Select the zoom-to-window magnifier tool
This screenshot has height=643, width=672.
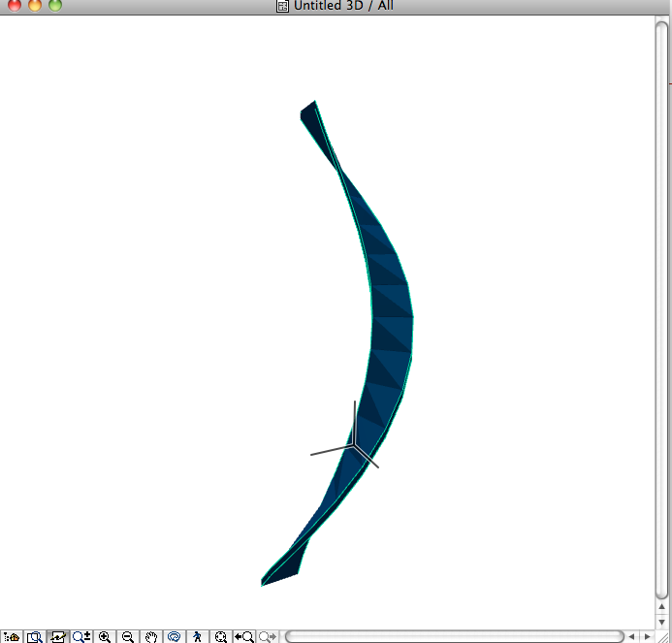coord(34,636)
